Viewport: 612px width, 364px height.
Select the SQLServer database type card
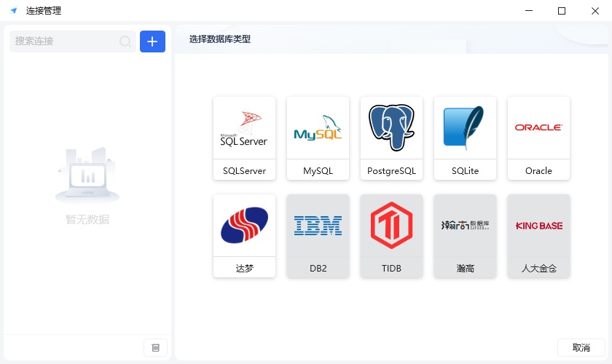tap(244, 138)
